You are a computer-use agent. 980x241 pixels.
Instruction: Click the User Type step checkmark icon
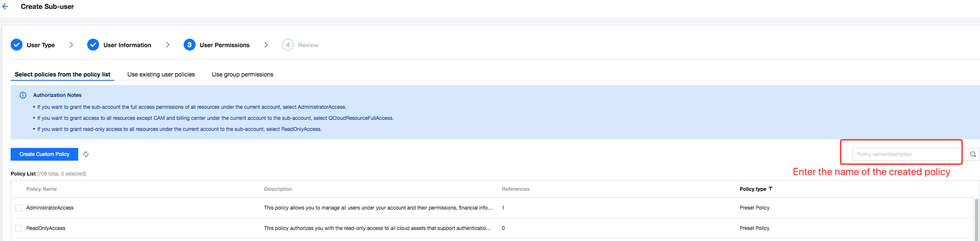coord(17,45)
